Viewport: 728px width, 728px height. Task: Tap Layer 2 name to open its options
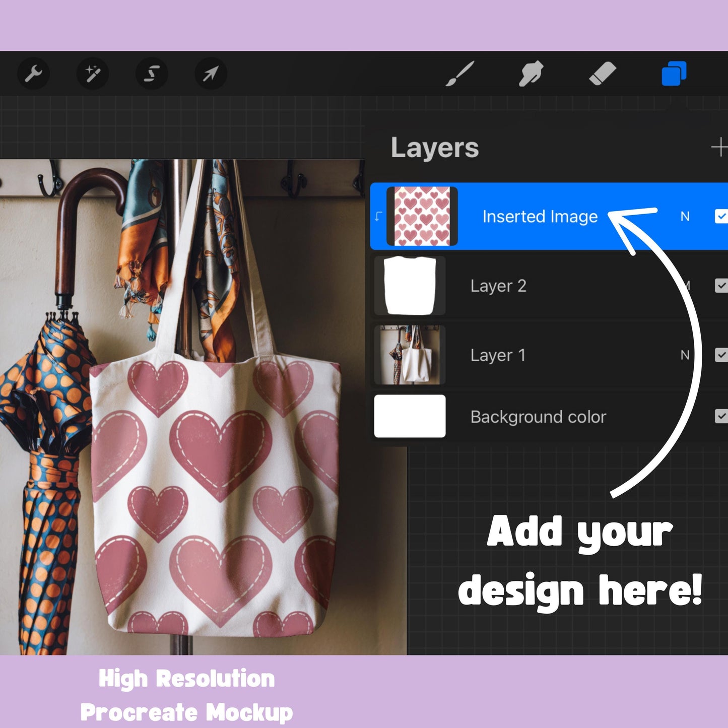498,286
